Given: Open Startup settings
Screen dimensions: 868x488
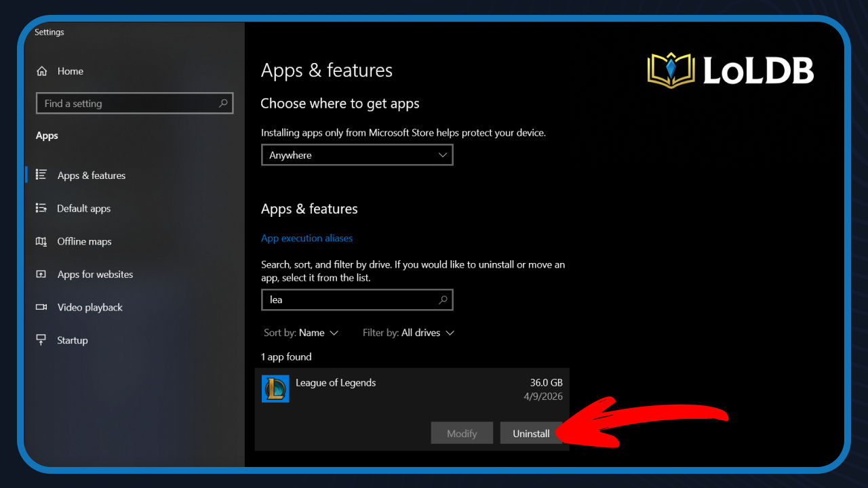Looking at the screenshot, I should 73,340.
